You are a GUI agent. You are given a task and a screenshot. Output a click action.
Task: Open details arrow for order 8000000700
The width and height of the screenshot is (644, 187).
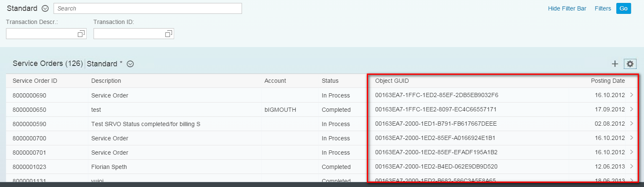(632, 138)
